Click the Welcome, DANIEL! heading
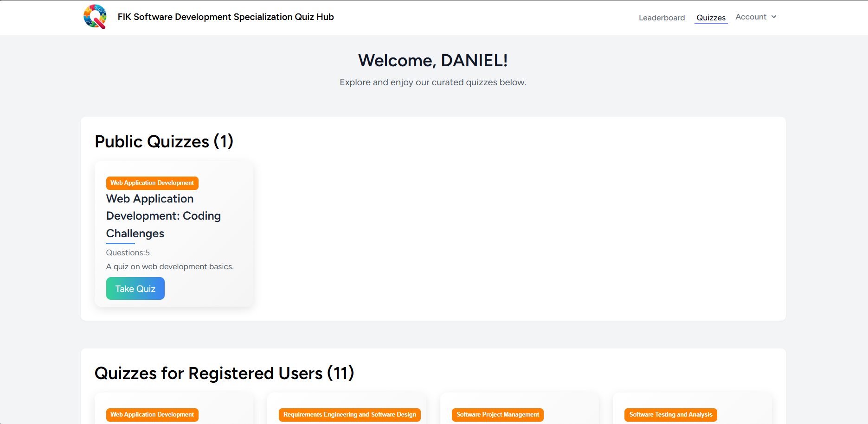The width and height of the screenshot is (868, 424). tap(433, 61)
